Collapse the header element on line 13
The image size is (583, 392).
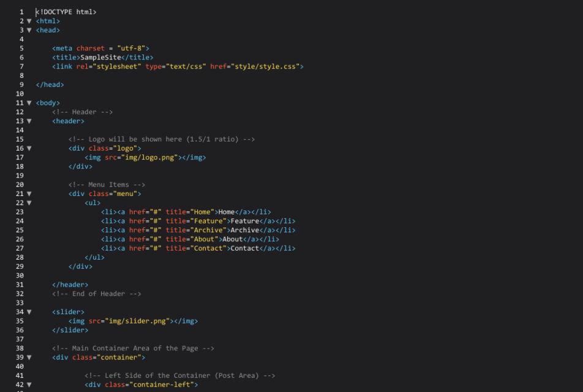[29, 121]
